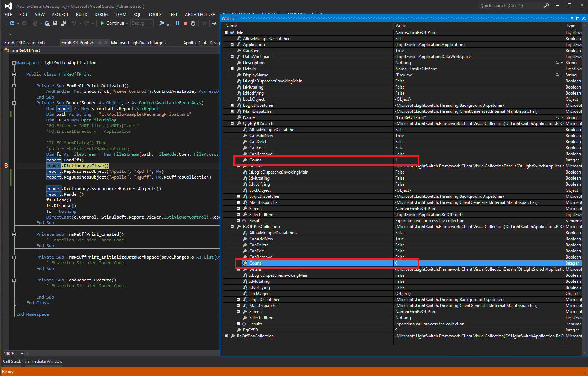Select the RgOffID watch row

coord(402,330)
